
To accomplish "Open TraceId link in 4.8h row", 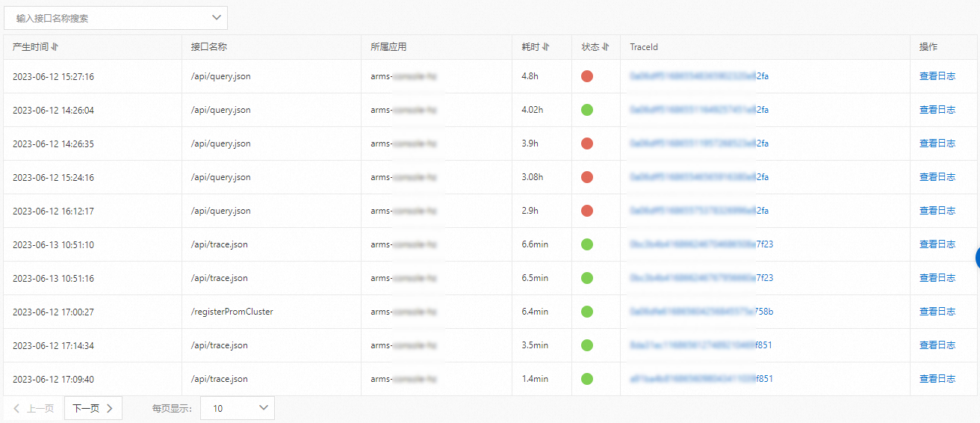I will click(x=699, y=76).
